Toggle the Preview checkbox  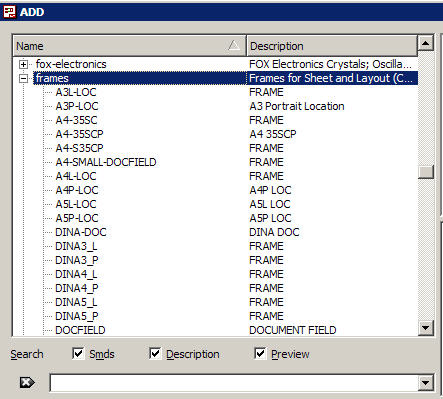pyautogui.click(x=260, y=354)
